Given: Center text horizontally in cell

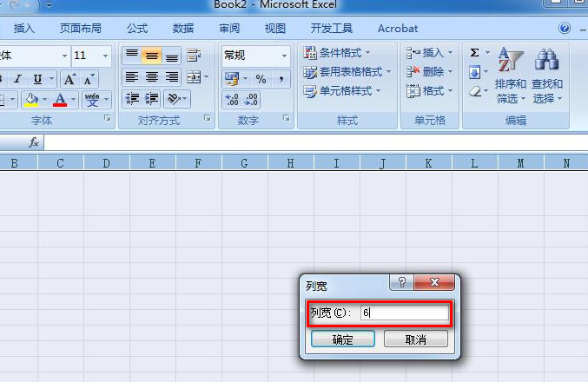Looking at the screenshot, I should point(152,77).
